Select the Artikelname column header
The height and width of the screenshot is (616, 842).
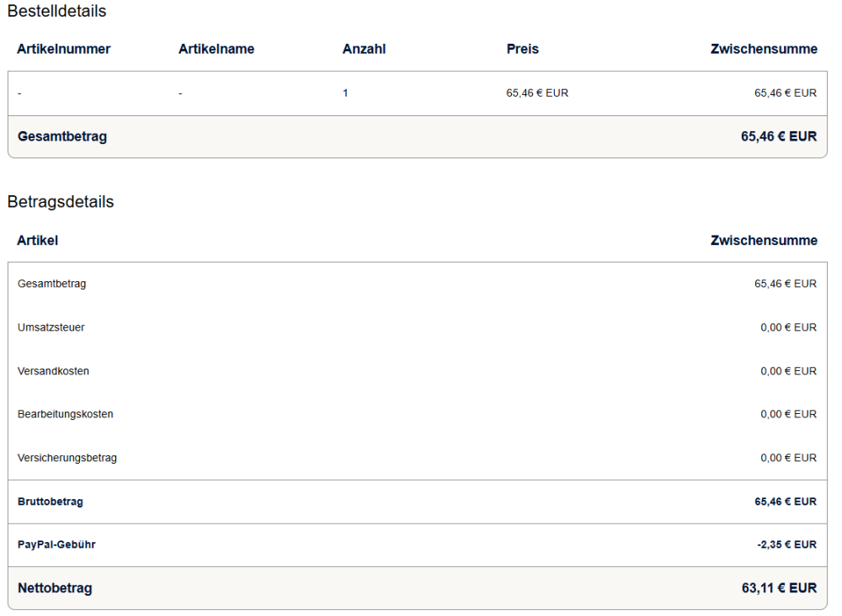[x=216, y=49]
